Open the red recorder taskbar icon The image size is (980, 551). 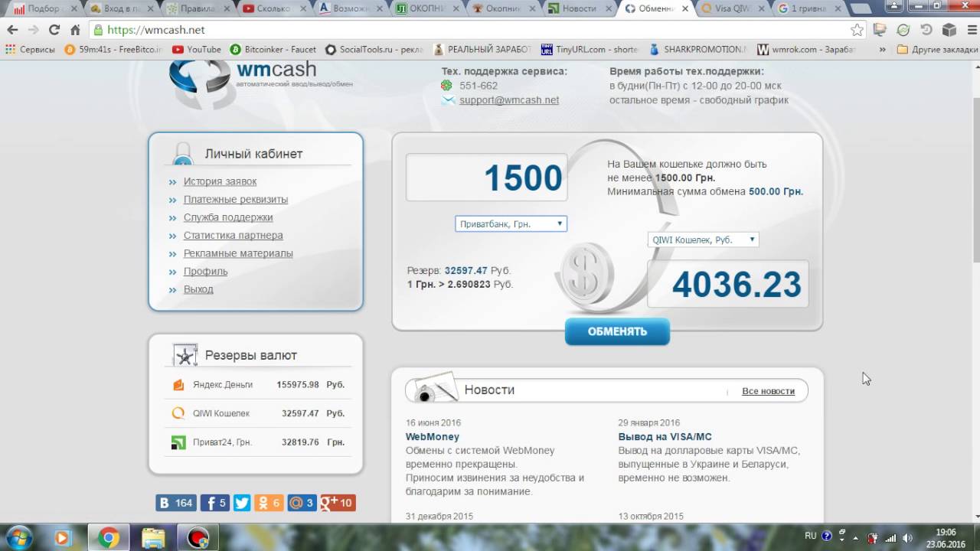tap(198, 538)
